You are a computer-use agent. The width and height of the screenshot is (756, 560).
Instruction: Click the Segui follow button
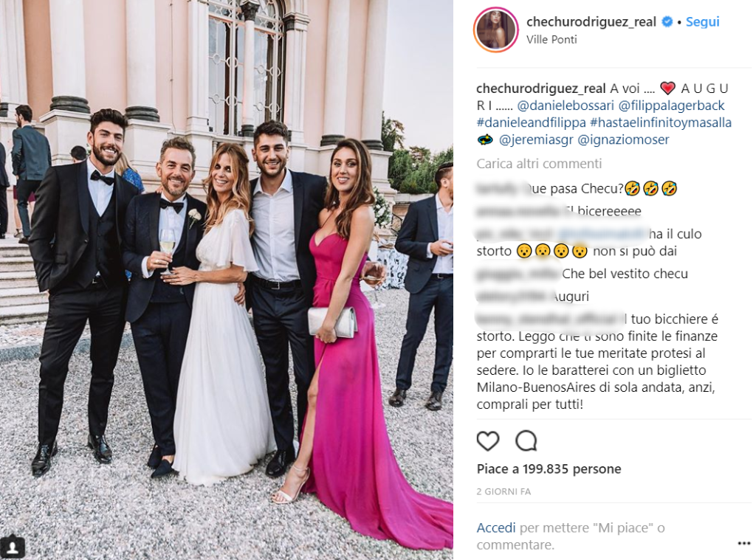pyautogui.click(x=703, y=21)
